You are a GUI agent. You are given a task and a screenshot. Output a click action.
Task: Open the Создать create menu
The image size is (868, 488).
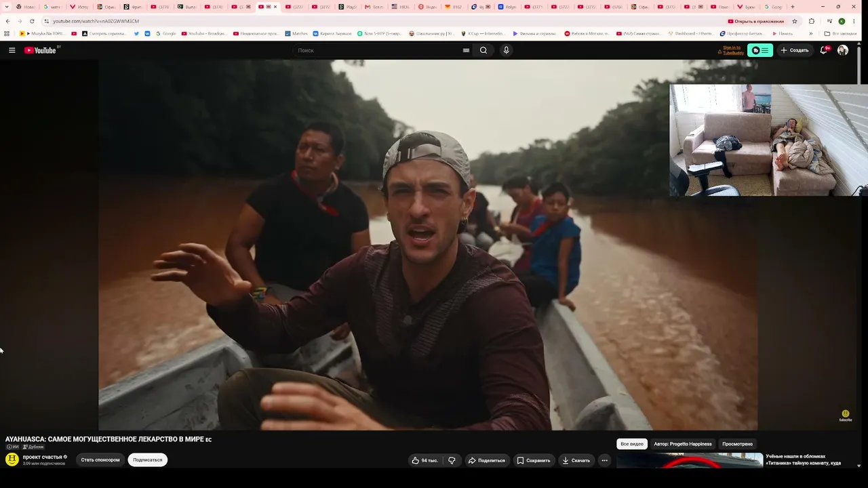point(794,50)
